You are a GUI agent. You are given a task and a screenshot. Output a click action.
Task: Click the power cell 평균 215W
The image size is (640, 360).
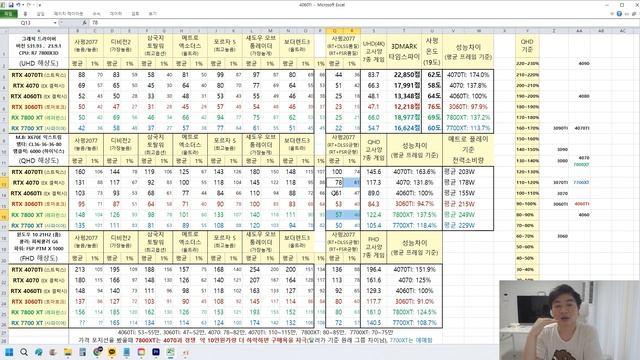pos(468,204)
